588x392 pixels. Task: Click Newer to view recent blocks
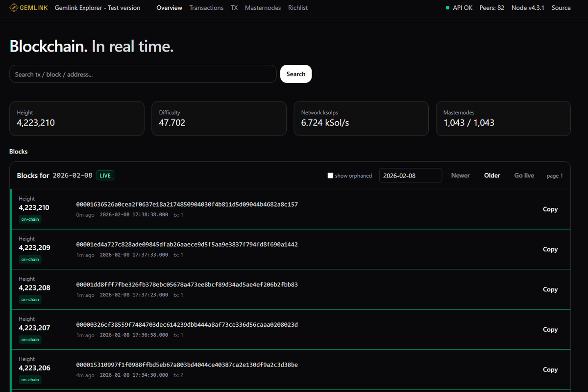tap(460, 175)
